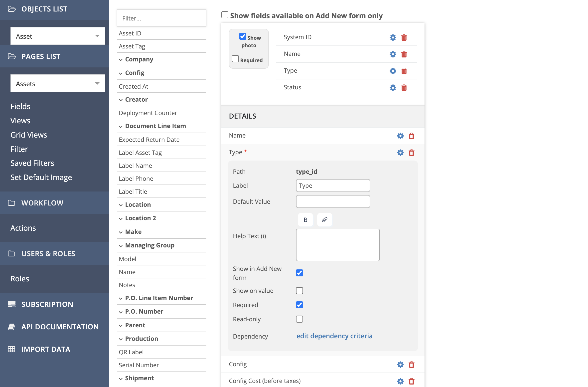Open the Actions page under Workflow

pyautogui.click(x=23, y=228)
